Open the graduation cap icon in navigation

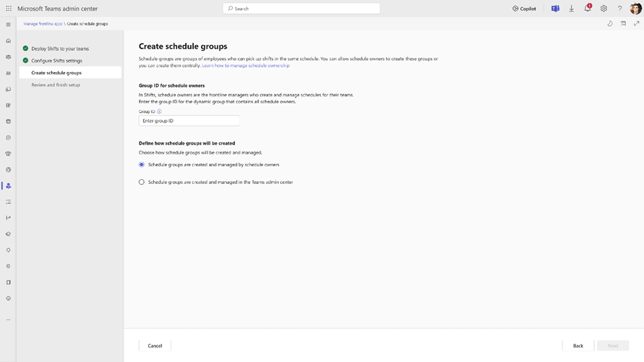click(x=8, y=234)
